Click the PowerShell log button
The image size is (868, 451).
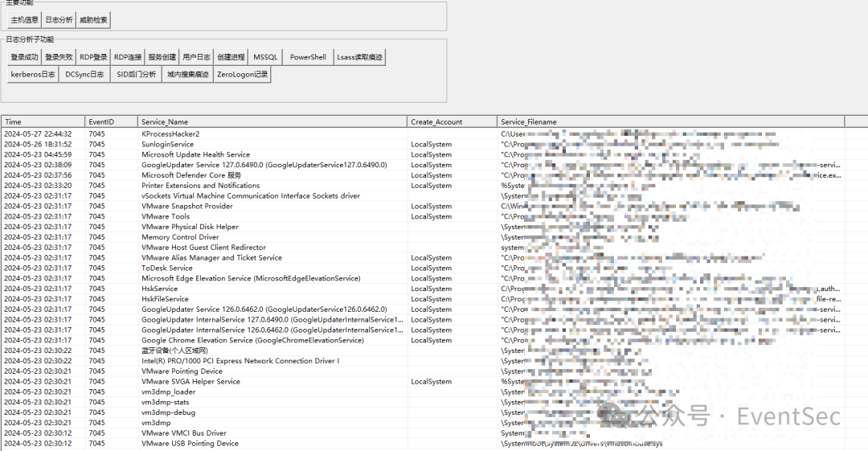(x=308, y=57)
